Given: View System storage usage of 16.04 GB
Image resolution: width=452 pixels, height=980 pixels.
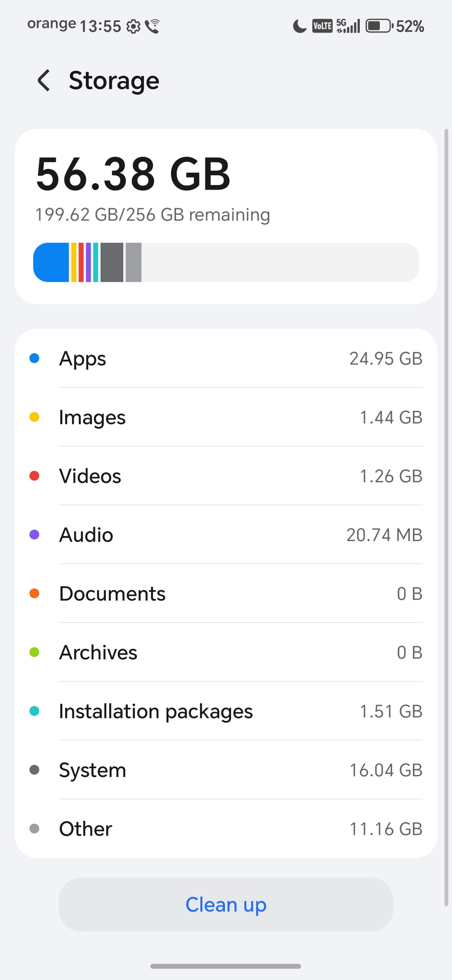Looking at the screenshot, I should 226,770.
